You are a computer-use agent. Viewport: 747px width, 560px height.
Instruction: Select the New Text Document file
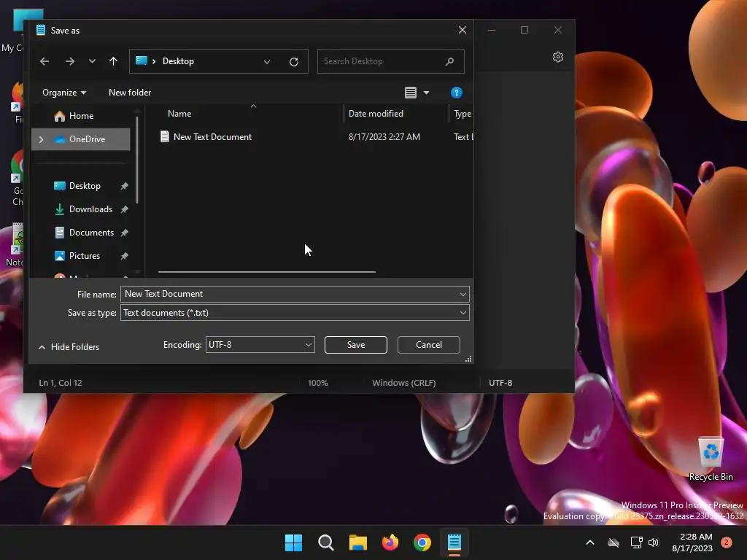pyautogui.click(x=212, y=137)
